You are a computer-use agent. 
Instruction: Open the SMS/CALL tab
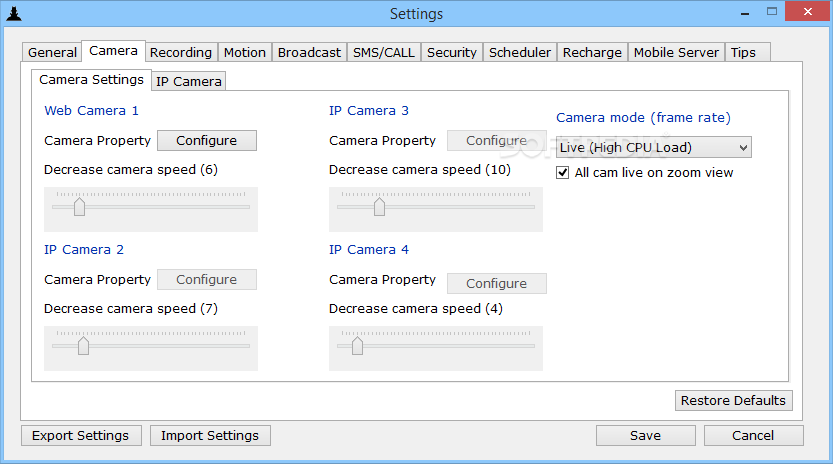click(384, 53)
